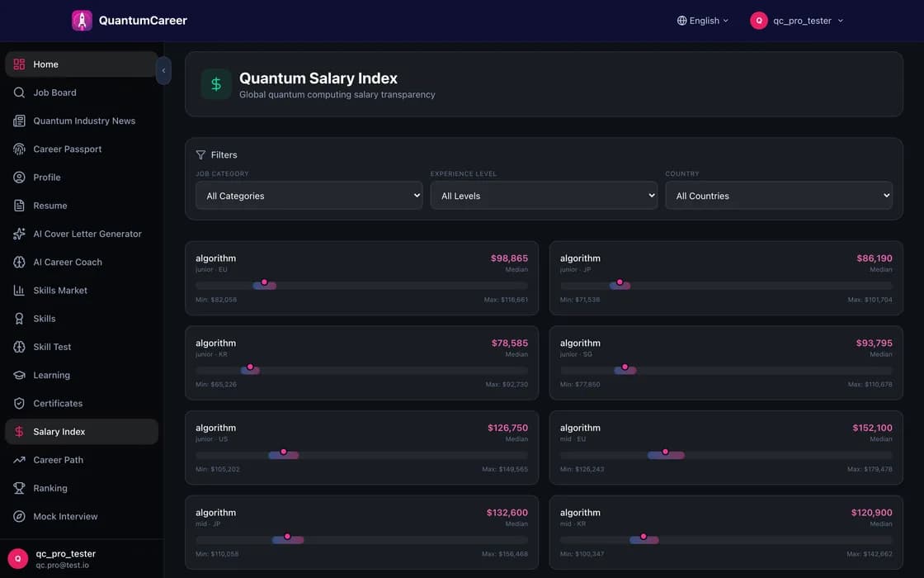
Task: Click the Mock Interview compass icon
Action: 20,517
